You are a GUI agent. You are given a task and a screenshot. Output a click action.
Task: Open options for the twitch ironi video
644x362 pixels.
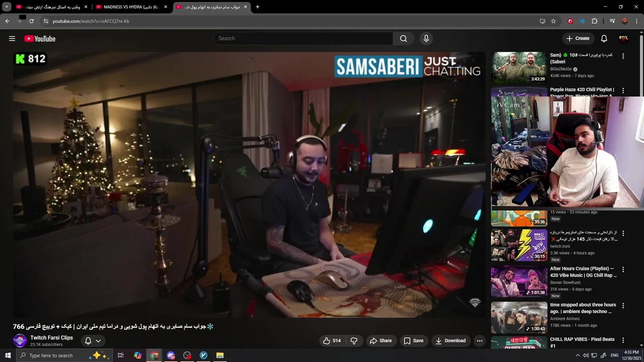(x=623, y=234)
